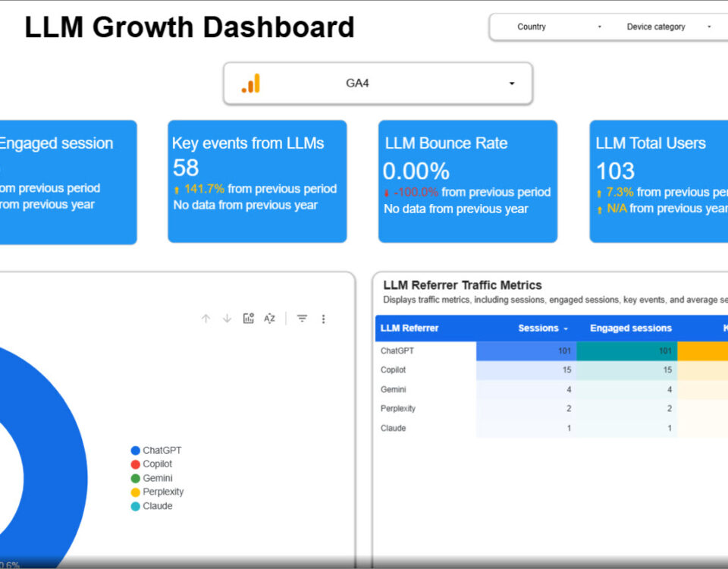Open the Device category filter dropdown
The height and width of the screenshot is (569, 728).
[669, 27]
